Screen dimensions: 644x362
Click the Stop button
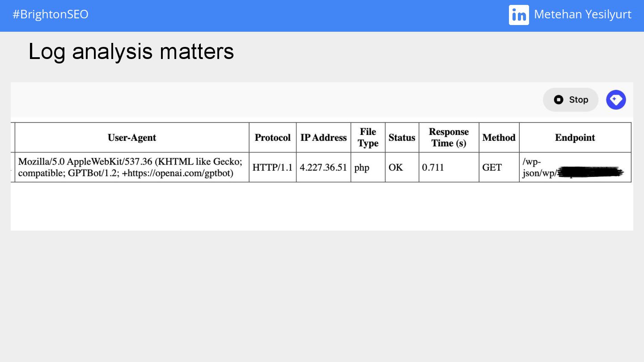[x=571, y=100]
